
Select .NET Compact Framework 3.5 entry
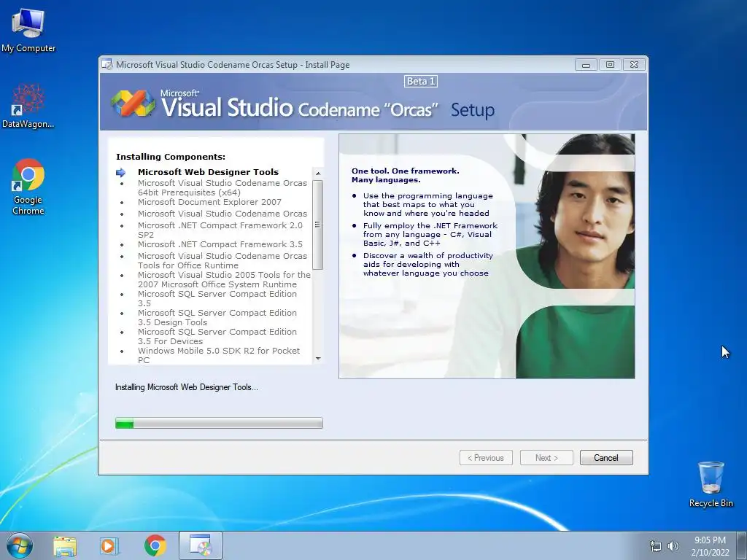point(220,244)
